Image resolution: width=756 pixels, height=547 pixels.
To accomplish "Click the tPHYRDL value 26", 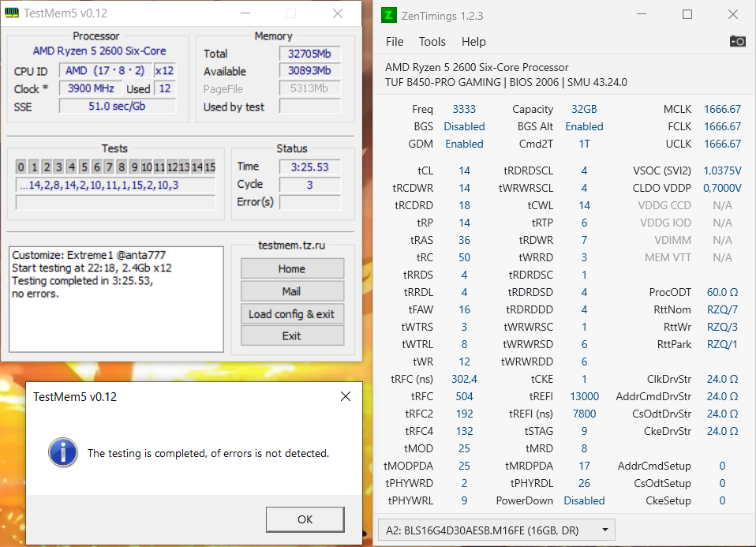I will tap(584, 483).
